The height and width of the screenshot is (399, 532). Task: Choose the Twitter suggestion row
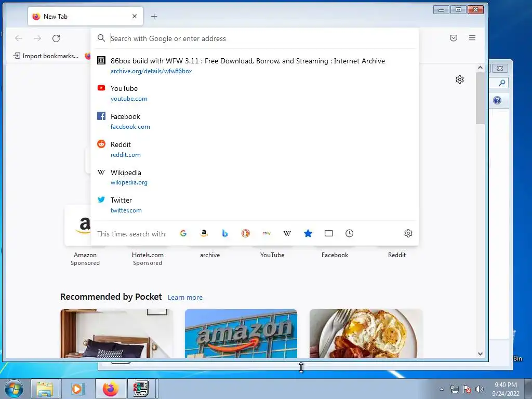click(255, 205)
